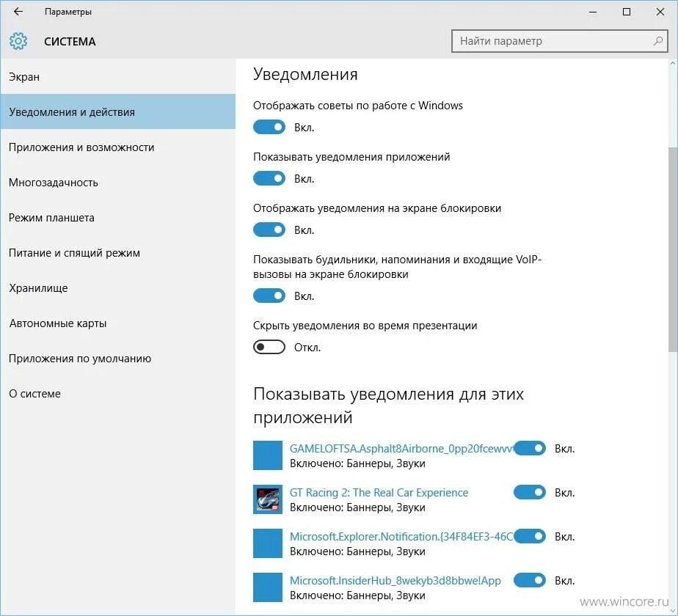The height and width of the screenshot is (616, 678).
Task: Minimize the Параметры window
Action: click(x=593, y=12)
